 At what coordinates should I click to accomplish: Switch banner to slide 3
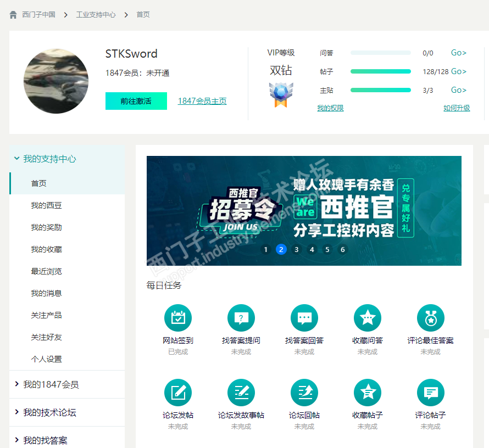[297, 250]
